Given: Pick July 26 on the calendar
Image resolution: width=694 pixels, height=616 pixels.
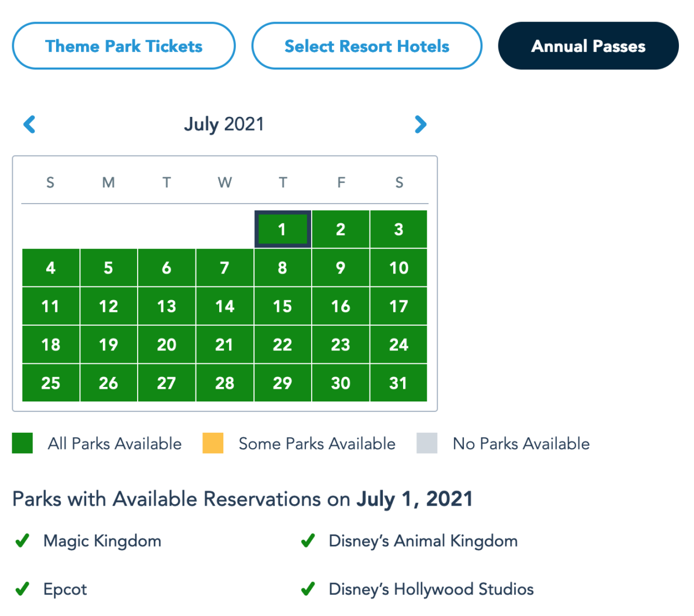Looking at the screenshot, I should pyautogui.click(x=109, y=383).
